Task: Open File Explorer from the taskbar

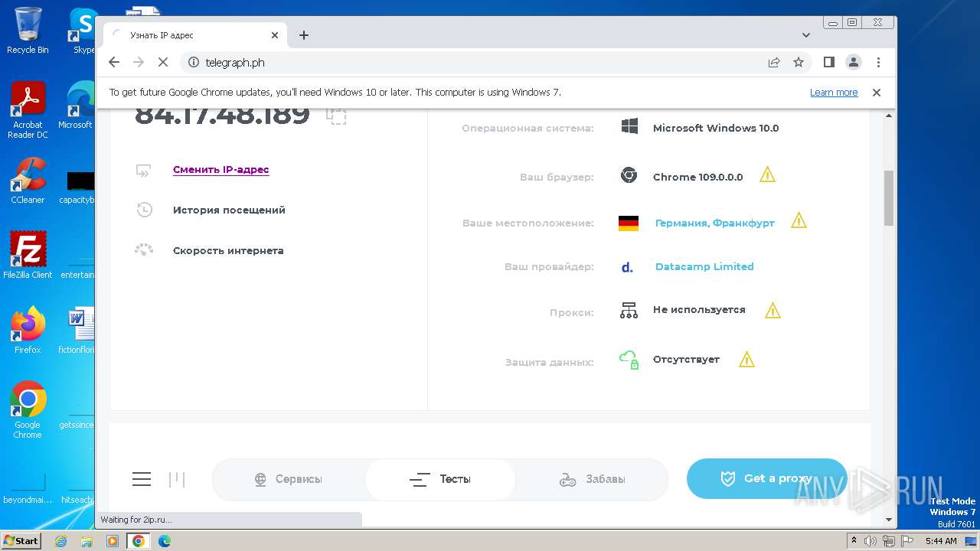Action: pos(87,541)
